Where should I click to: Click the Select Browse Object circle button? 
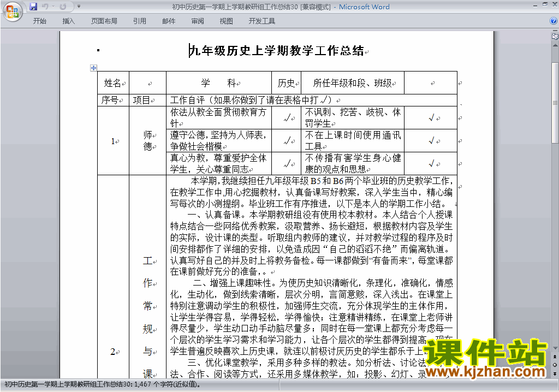pyautogui.click(x=555, y=365)
